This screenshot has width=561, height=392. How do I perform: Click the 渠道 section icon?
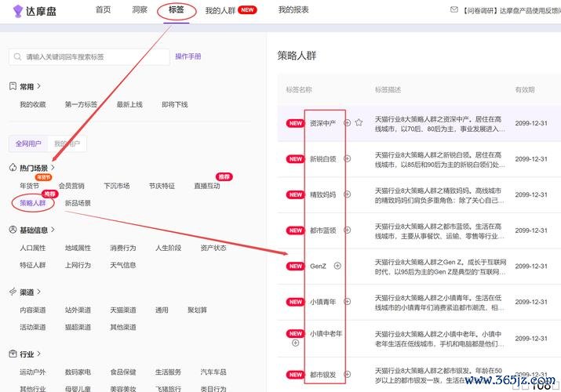click(x=13, y=292)
